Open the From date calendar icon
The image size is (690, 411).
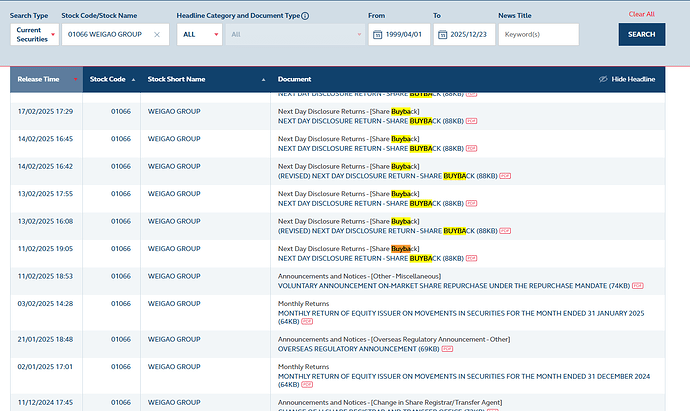(377, 35)
